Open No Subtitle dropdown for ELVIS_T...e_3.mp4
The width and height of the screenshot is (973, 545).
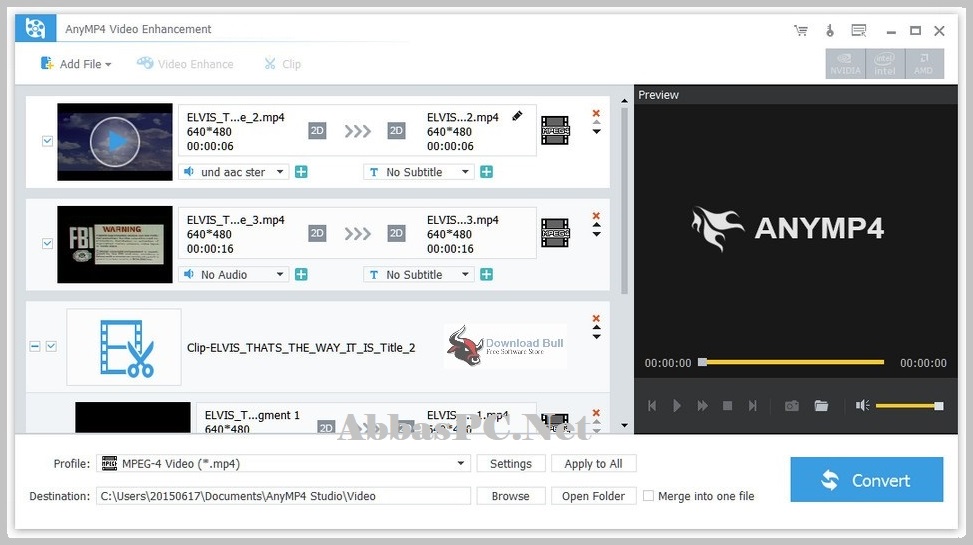[419, 274]
